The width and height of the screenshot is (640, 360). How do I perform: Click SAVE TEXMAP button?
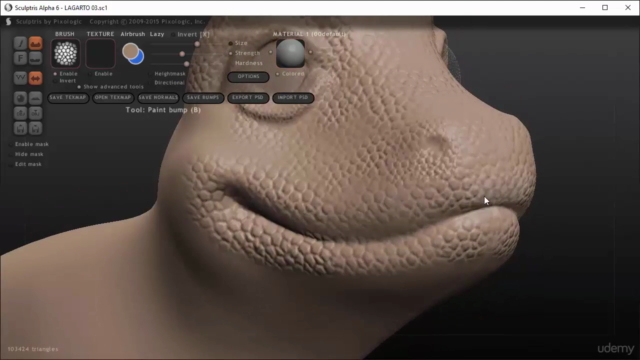pyautogui.click(x=68, y=98)
